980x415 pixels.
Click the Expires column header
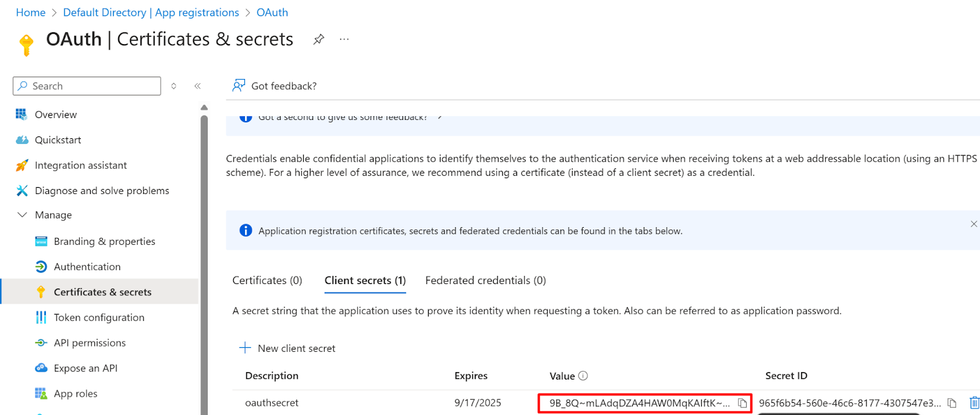[x=471, y=376]
